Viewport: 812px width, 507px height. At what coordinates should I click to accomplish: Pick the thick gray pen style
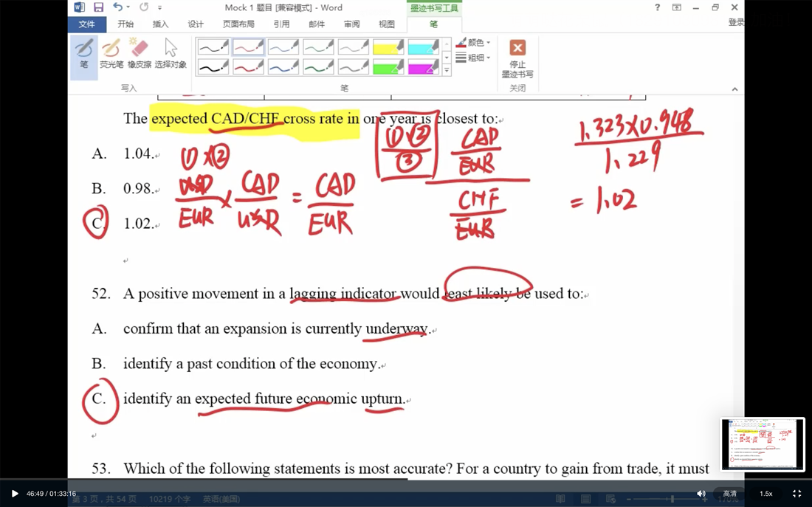point(354,66)
